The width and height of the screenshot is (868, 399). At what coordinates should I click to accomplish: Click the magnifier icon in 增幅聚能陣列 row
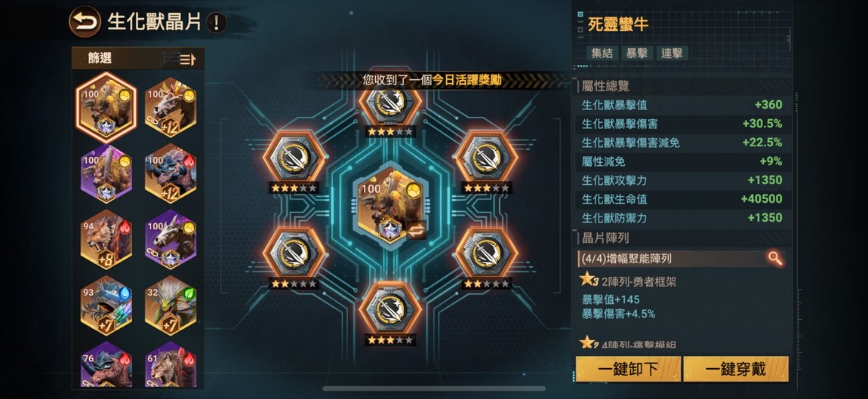tap(775, 258)
